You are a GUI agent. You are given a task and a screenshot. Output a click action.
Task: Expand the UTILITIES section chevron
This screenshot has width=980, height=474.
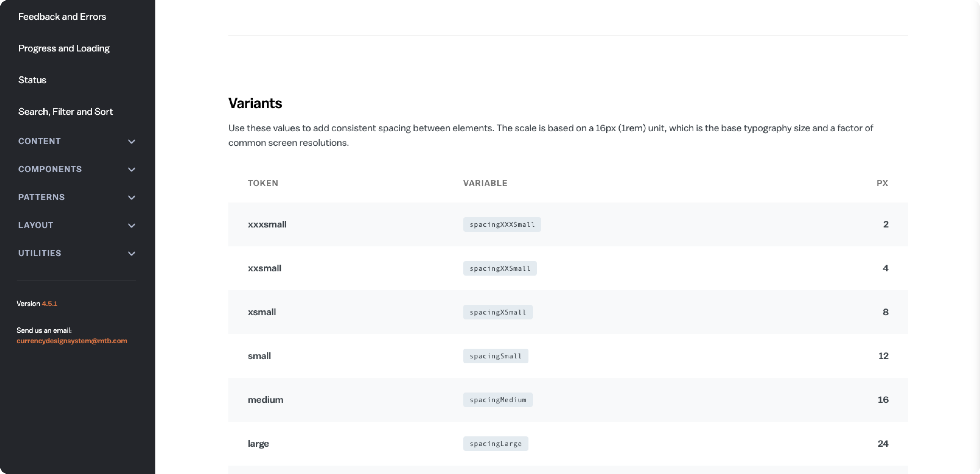coord(131,254)
